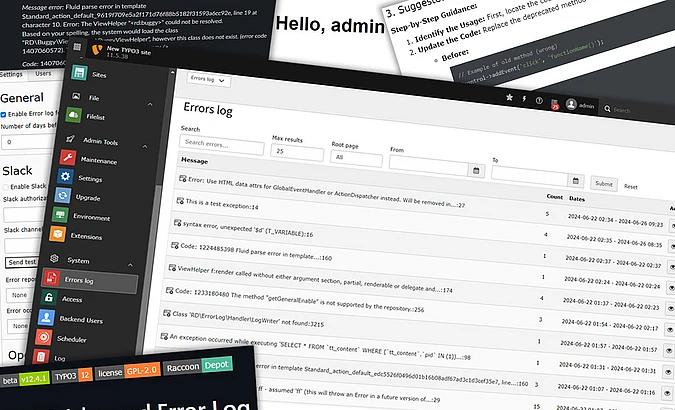Open the Upgrade module

pyautogui.click(x=89, y=197)
